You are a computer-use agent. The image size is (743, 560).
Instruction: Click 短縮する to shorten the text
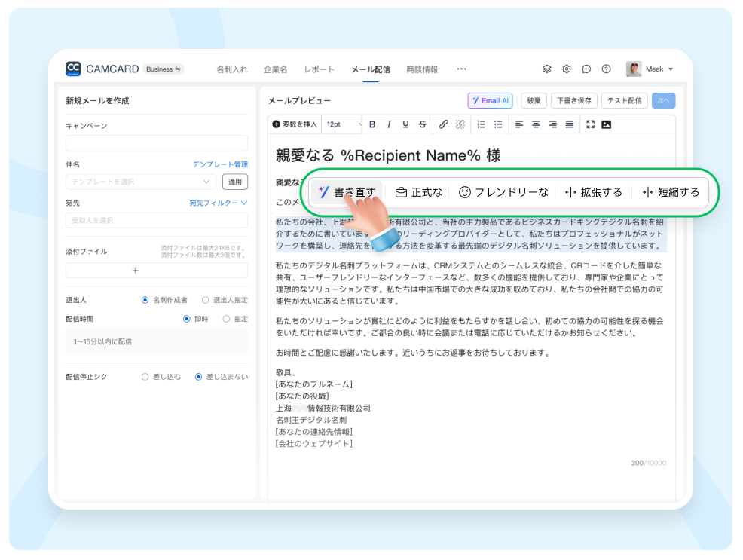[671, 192]
